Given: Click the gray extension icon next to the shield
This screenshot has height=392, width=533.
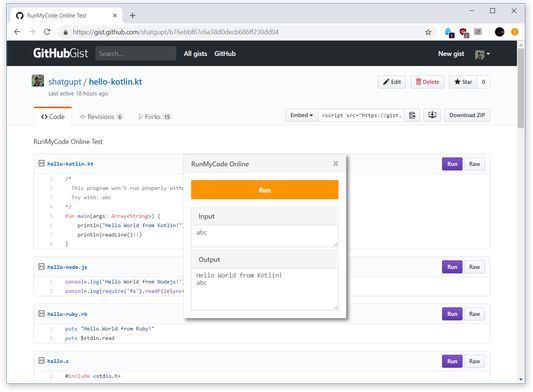Looking at the screenshot, I should coord(478,32).
